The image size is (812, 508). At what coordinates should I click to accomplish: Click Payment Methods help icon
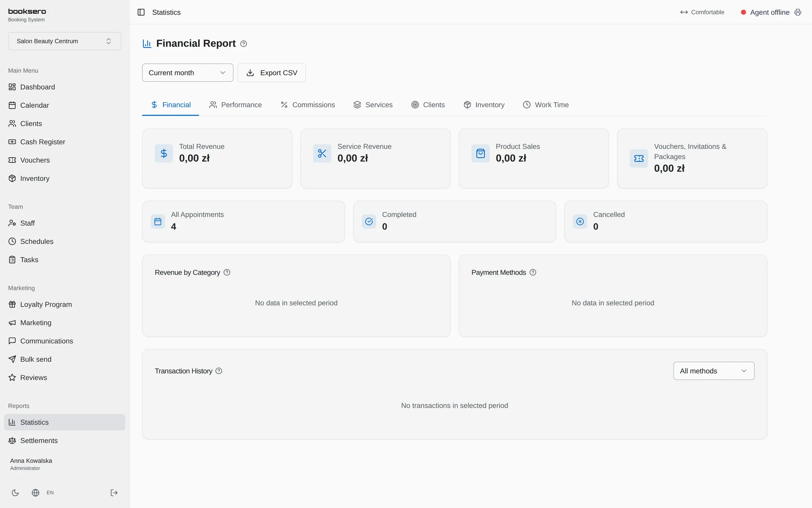point(533,272)
